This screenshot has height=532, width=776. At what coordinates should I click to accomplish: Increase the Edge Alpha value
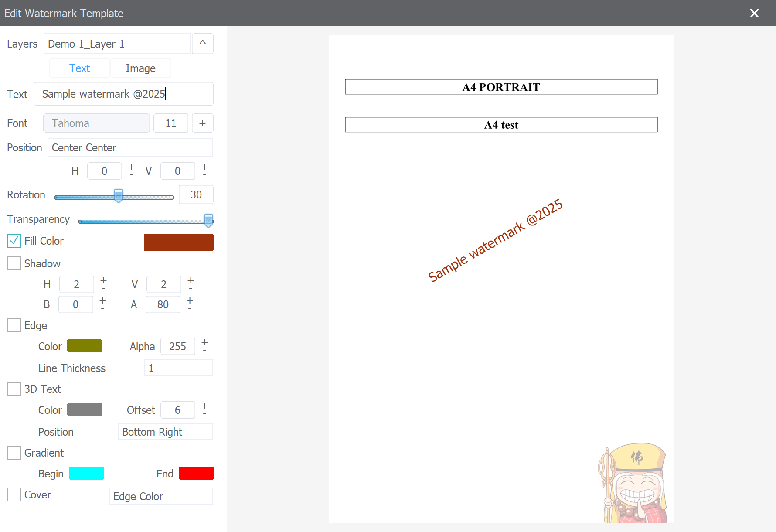[204, 342]
